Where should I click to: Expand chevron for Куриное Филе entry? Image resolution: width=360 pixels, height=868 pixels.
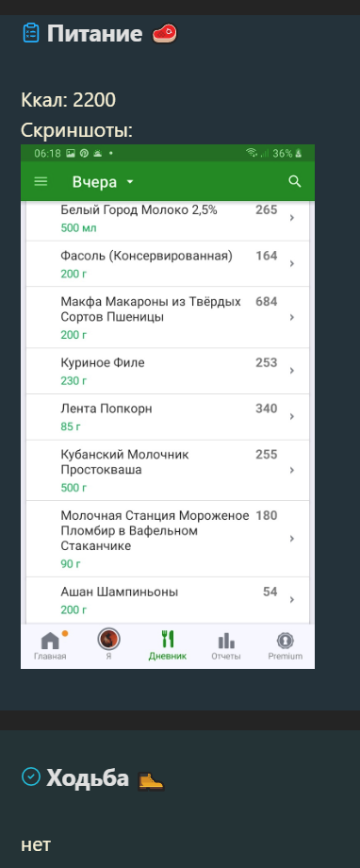tap(292, 371)
